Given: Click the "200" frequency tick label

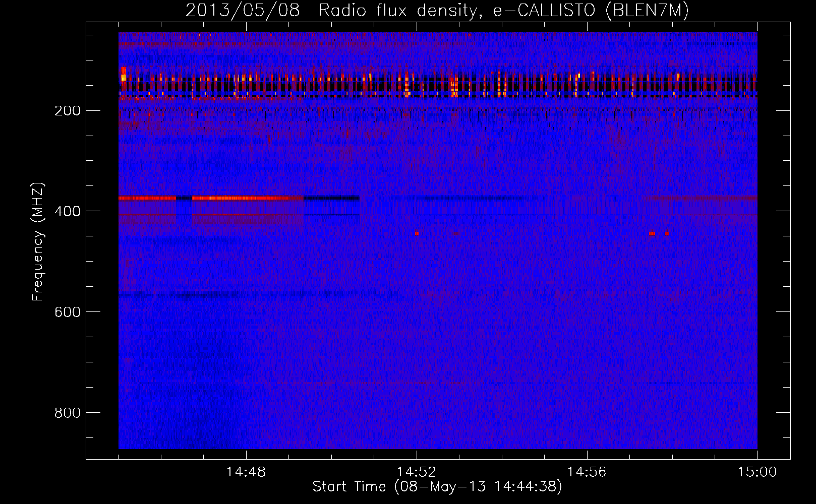Looking at the screenshot, I should tap(67, 111).
